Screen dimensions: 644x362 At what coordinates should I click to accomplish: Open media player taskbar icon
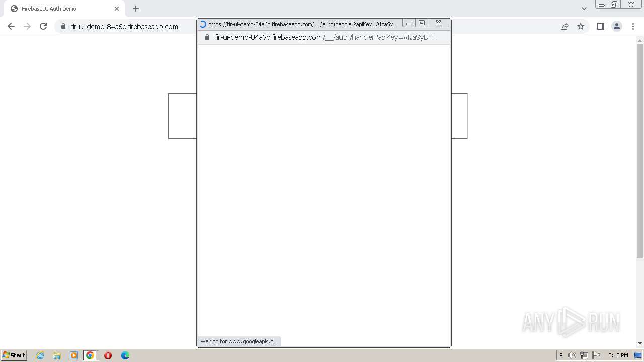pos(74,355)
